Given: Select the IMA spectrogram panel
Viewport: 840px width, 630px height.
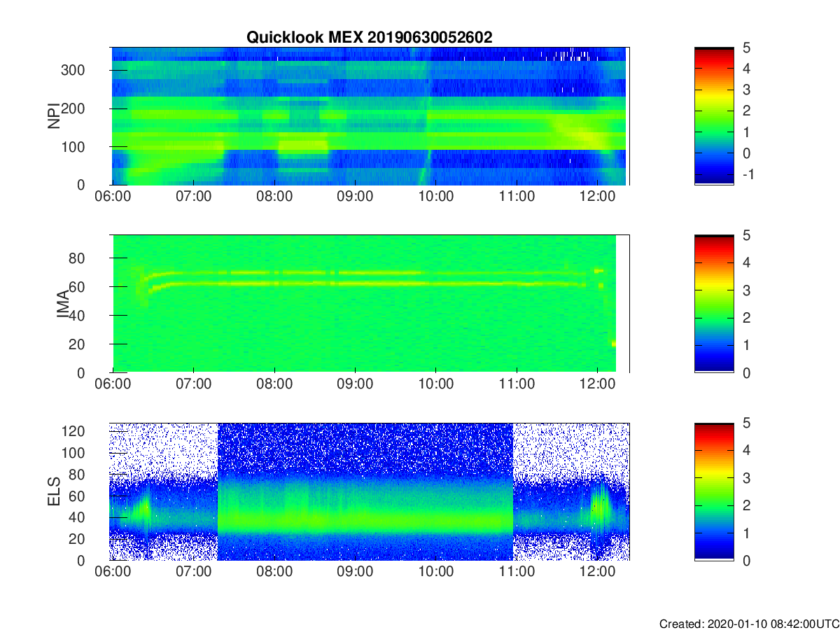Looking at the screenshot, I should (370, 304).
